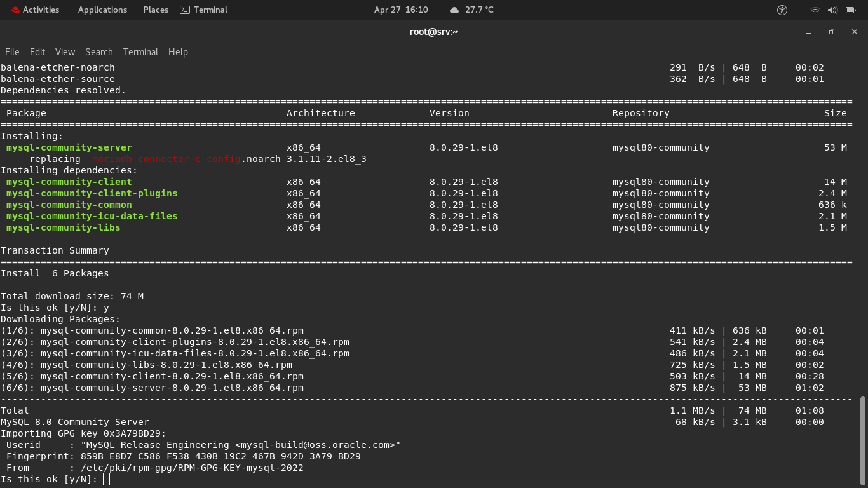Click the 53 M size value

836,147
